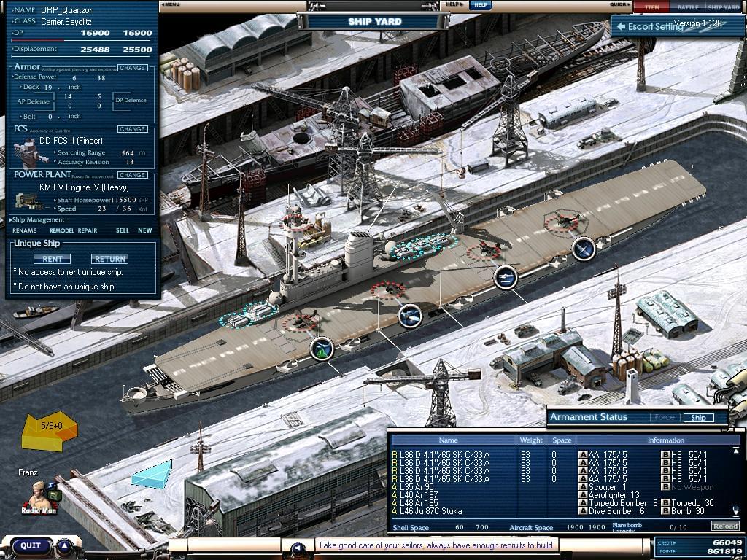This screenshot has height=560, width=747.
Task: Click the red DP durability bar
Action: click(x=81, y=41)
